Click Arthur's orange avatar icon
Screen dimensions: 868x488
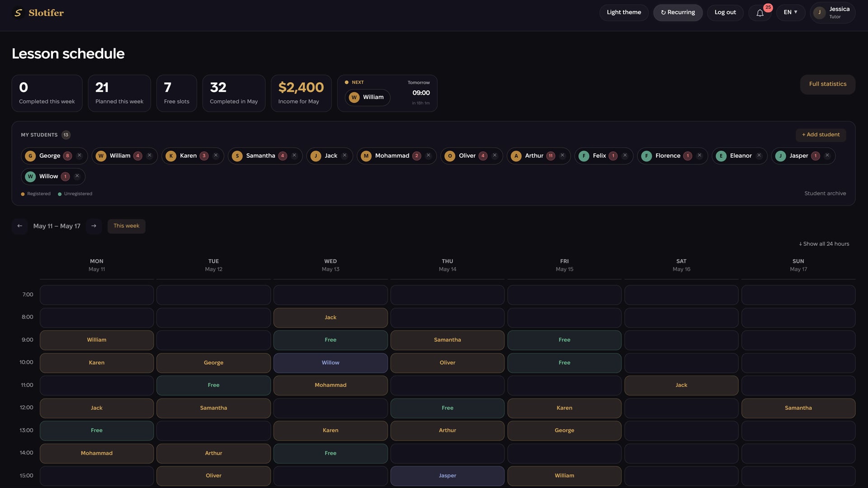516,156
